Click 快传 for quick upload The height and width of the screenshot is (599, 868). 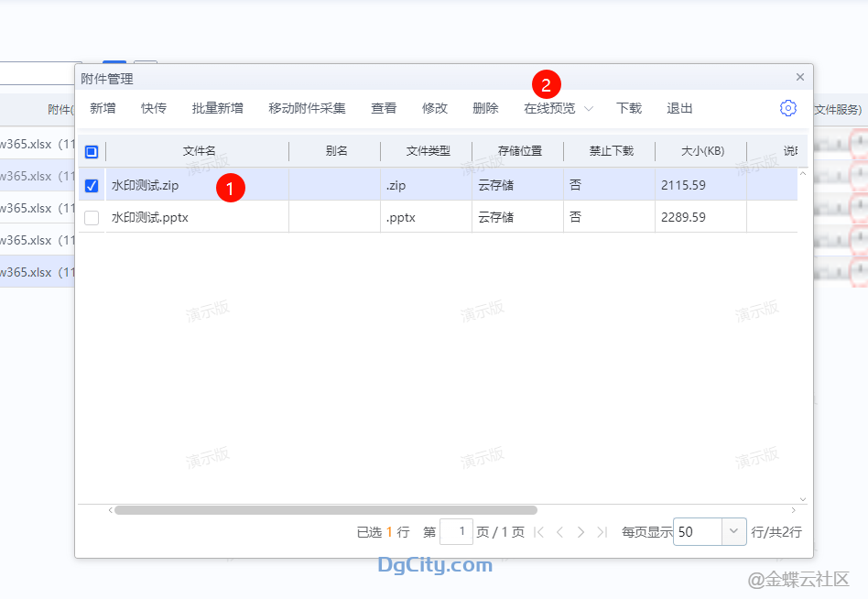coord(153,107)
